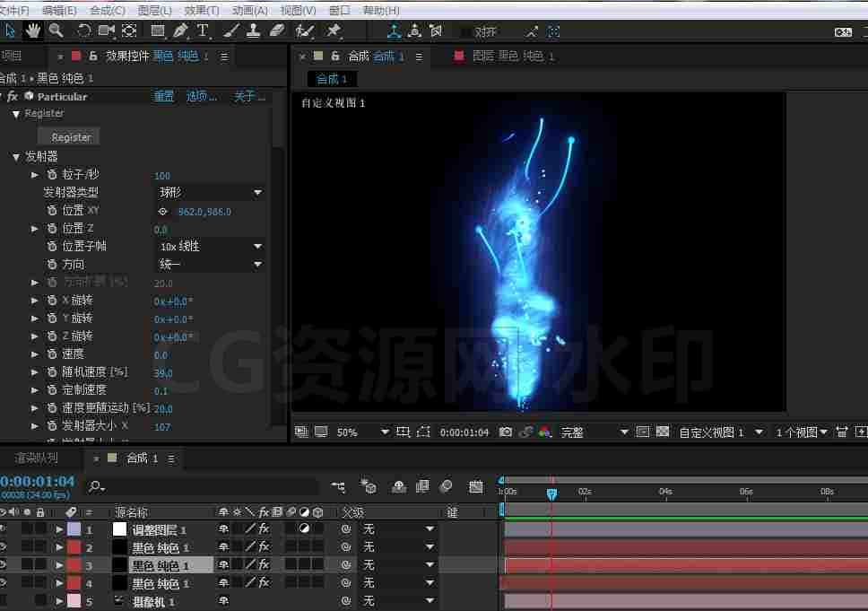
Task: Open Particular 选项... link
Action: [202, 97]
